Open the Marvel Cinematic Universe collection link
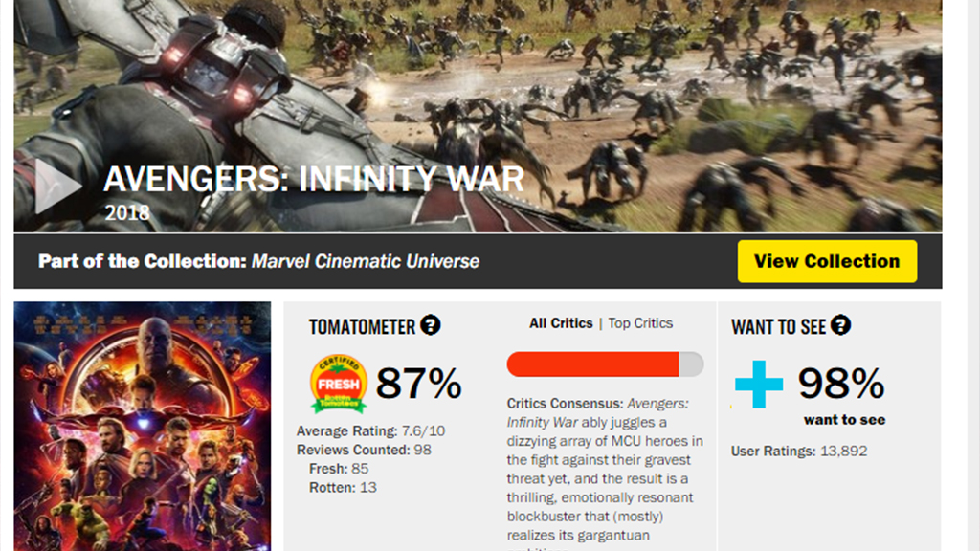Viewport: 980px width, 551px height. pos(366,261)
